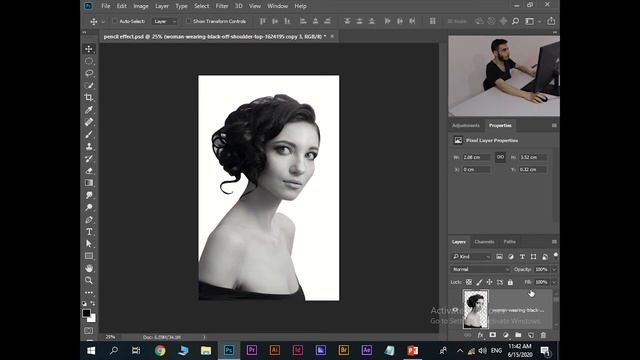Toggle Show Transform Controls checkbox
The height and width of the screenshot is (360, 640).
point(188,21)
